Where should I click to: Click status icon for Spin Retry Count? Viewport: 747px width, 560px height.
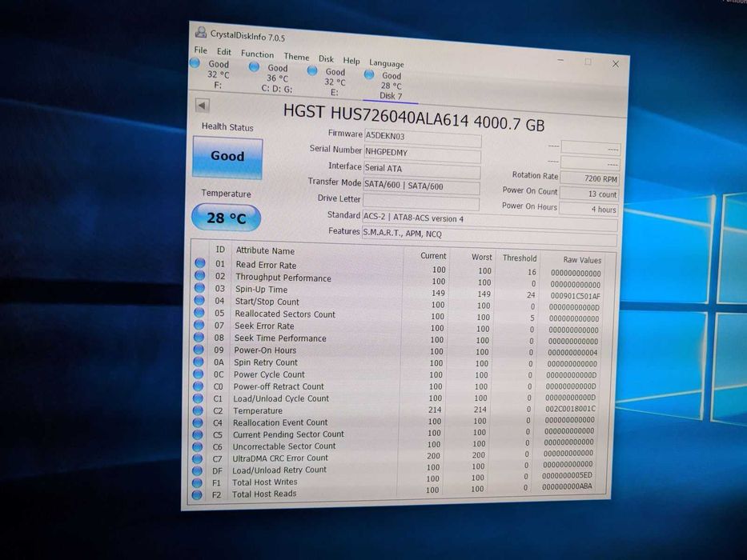click(x=199, y=362)
